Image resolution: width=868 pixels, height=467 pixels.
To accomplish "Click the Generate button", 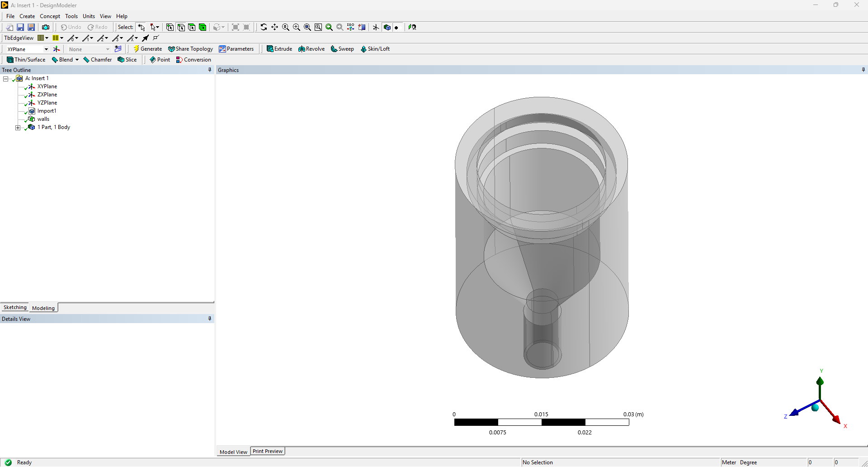I will coord(147,49).
